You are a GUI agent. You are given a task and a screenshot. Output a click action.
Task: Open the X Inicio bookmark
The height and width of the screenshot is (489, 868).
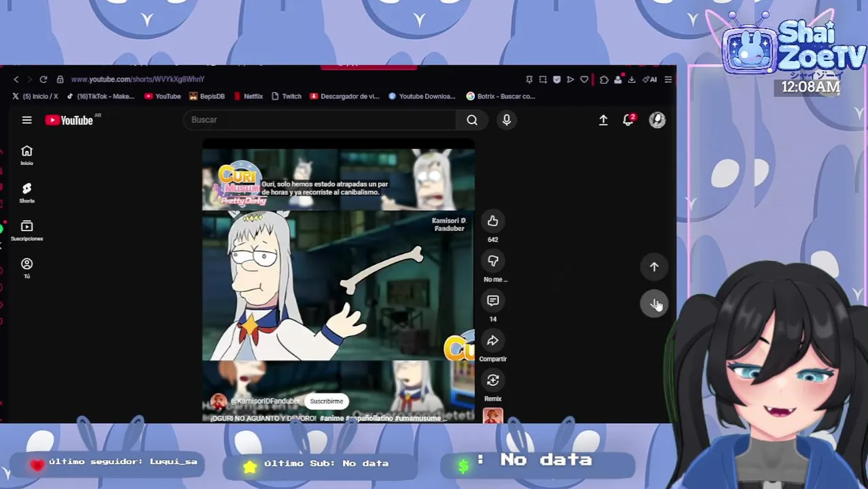[35, 96]
